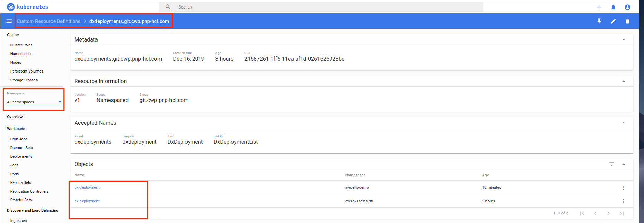Image resolution: width=644 pixels, height=223 pixels.
Task: Edit the resource with the pencil icon
Action: [613, 21]
